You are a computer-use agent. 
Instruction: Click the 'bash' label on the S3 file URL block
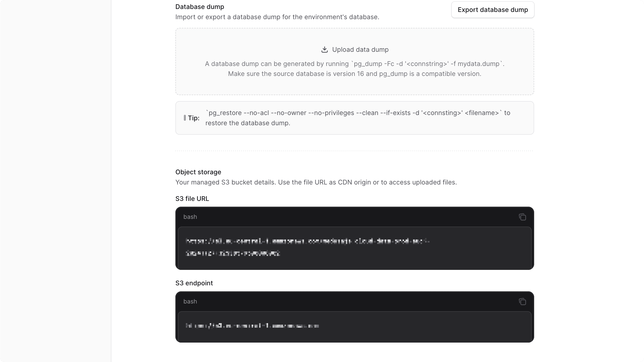pos(190,217)
